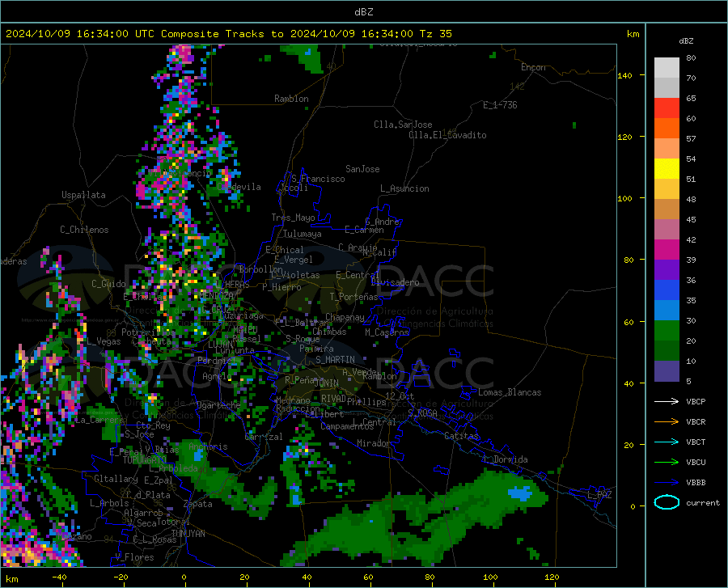This screenshot has height=588, width=728.
Task: Click the 'Tres_Mayo' map label
Action: pos(293,218)
